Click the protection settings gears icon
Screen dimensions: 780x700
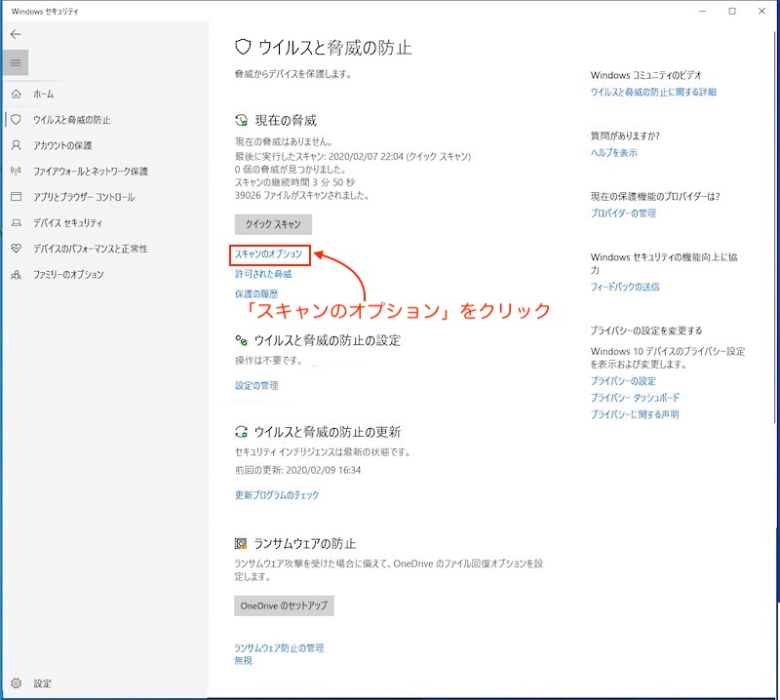click(x=241, y=340)
